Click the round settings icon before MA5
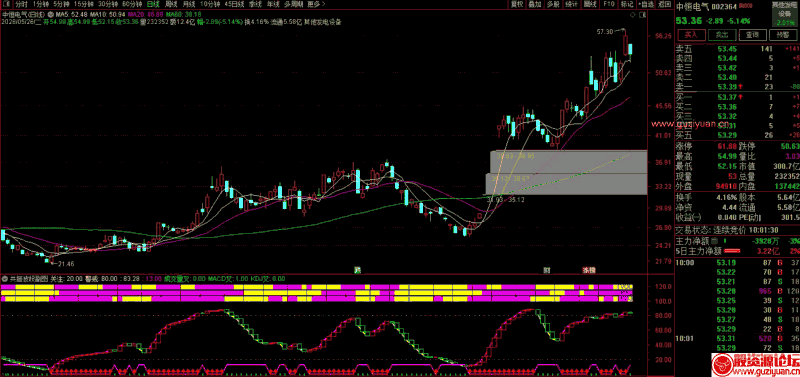800x377 pixels. [x=50, y=14]
